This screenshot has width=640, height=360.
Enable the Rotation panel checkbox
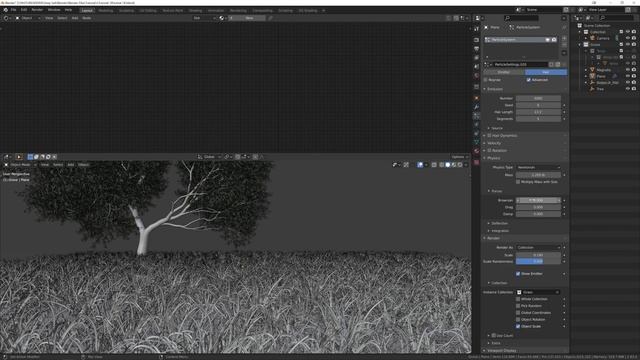pyautogui.click(x=489, y=151)
